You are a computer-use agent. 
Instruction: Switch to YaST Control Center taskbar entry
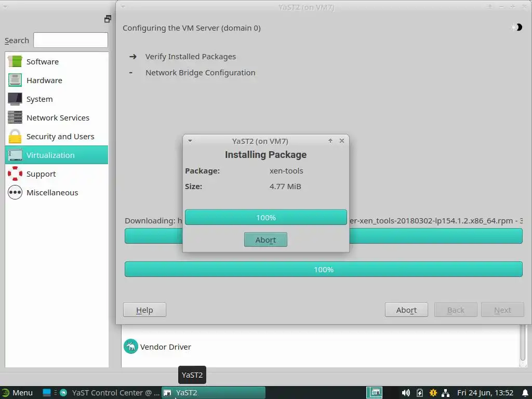pyautogui.click(x=109, y=393)
